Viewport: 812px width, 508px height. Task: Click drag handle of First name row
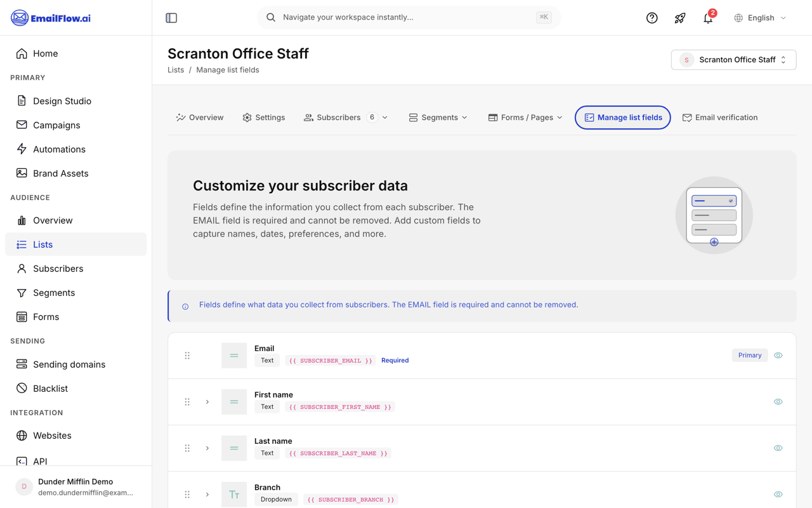[x=187, y=402]
